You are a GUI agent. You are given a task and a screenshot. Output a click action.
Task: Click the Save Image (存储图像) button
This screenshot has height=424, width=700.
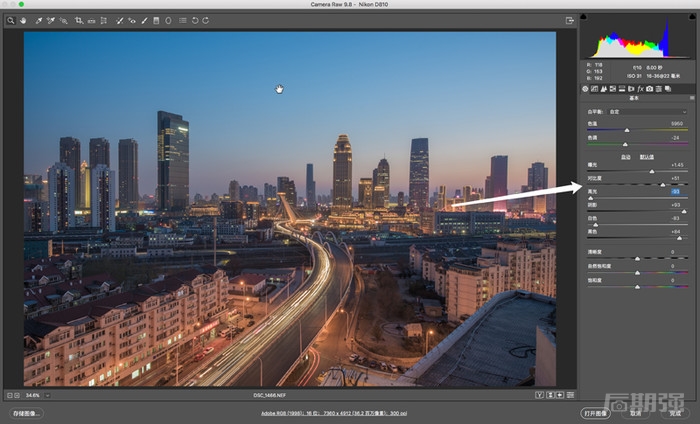[x=27, y=413]
